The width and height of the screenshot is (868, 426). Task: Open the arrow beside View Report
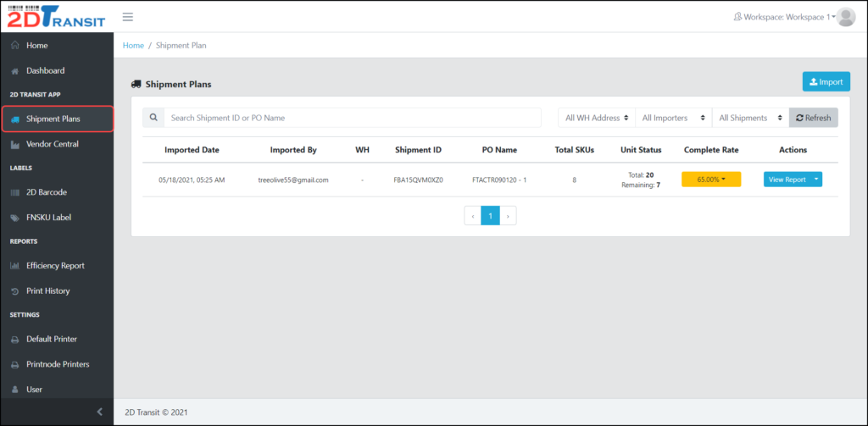click(x=816, y=180)
